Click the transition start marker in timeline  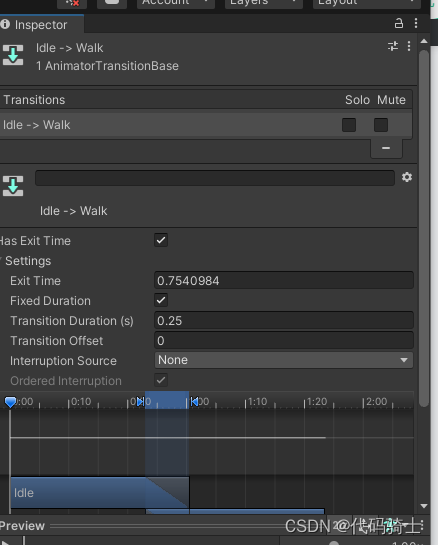[140, 402]
